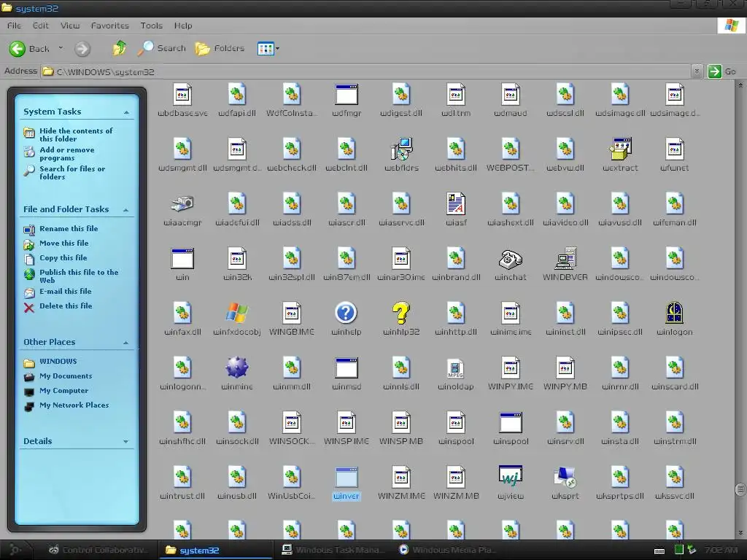This screenshot has width=747, height=560.
Task: Select the wiasf document icon
Action: click(x=456, y=204)
